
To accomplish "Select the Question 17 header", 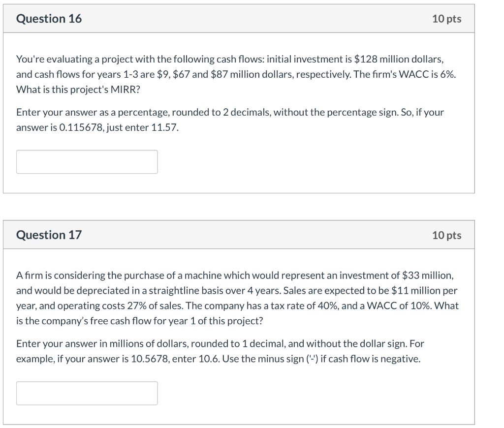I will tap(48, 235).
